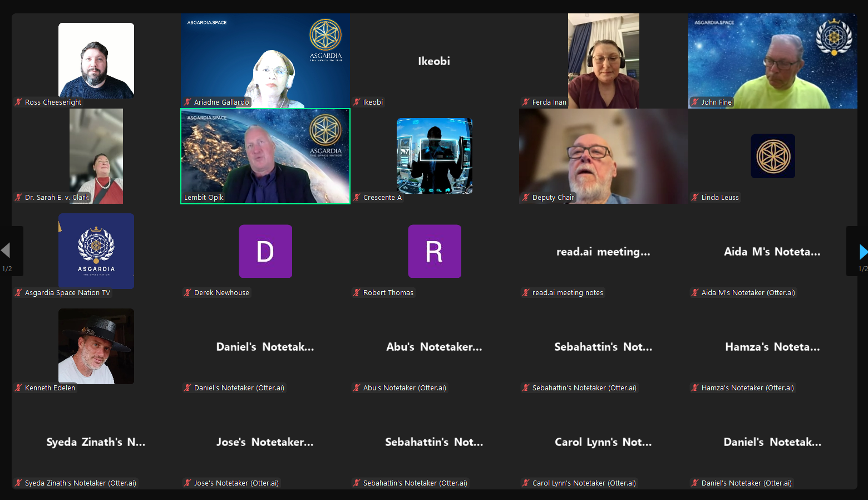
Task: Click muted mic icon beside Ross Cheeseright
Action: pyautogui.click(x=18, y=102)
